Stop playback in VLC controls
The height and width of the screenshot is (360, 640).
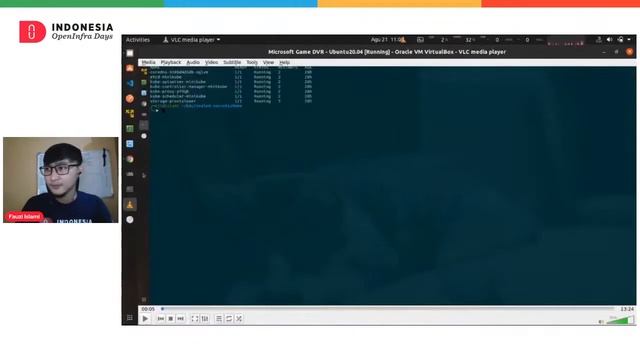[171, 319]
